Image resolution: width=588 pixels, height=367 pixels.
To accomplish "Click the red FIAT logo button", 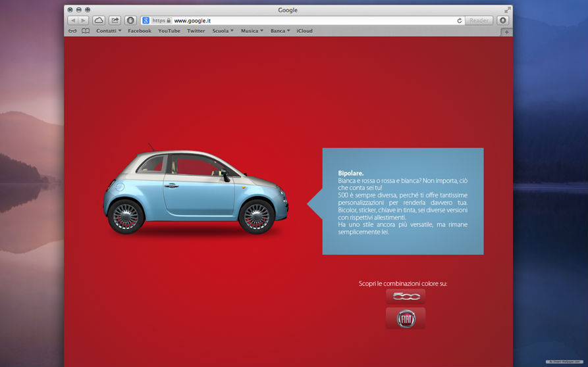I will click(406, 318).
